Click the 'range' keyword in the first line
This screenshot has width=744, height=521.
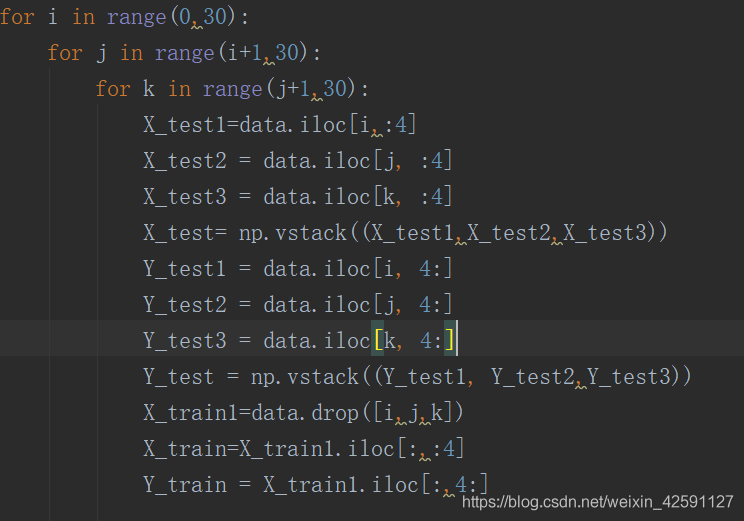point(137,17)
